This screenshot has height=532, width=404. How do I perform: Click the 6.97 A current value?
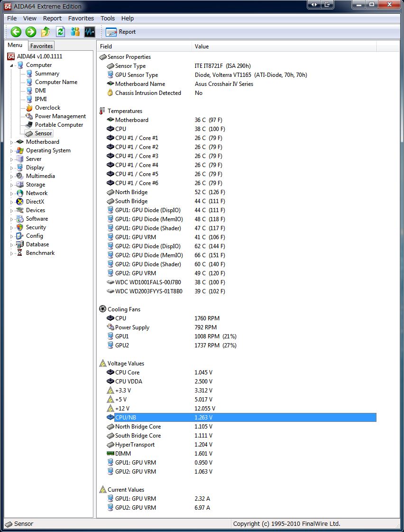tap(202, 508)
